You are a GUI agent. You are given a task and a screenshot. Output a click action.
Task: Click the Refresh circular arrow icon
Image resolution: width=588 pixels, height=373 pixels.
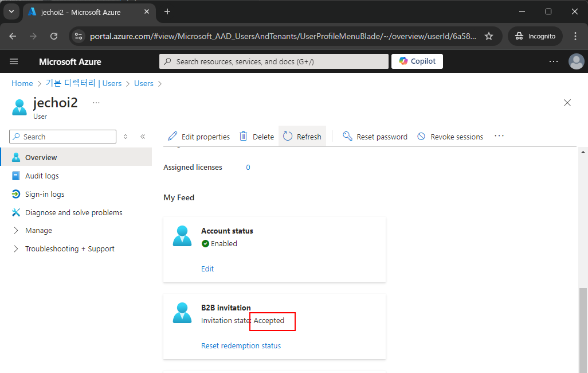(288, 136)
